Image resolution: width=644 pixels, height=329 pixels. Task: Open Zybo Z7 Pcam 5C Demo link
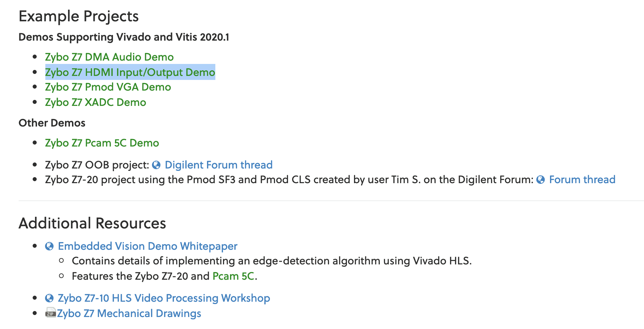click(x=102, y=143)
